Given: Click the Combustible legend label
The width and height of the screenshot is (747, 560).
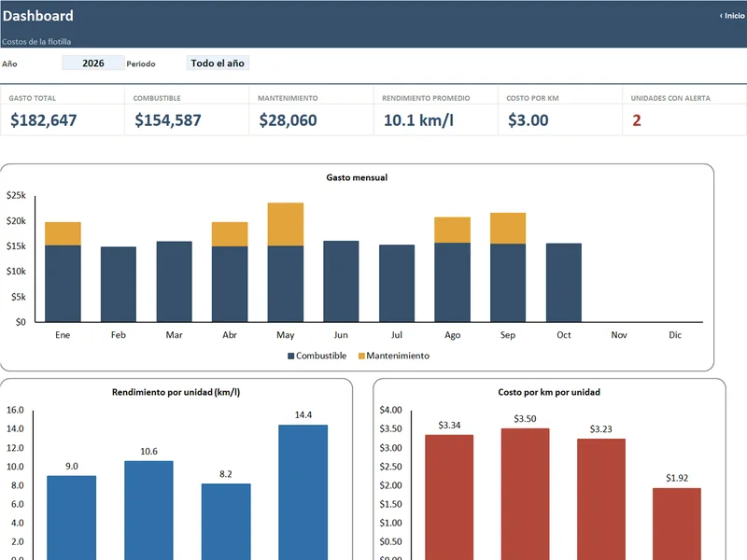Looking at the screenshot, I should click(321, 356).
